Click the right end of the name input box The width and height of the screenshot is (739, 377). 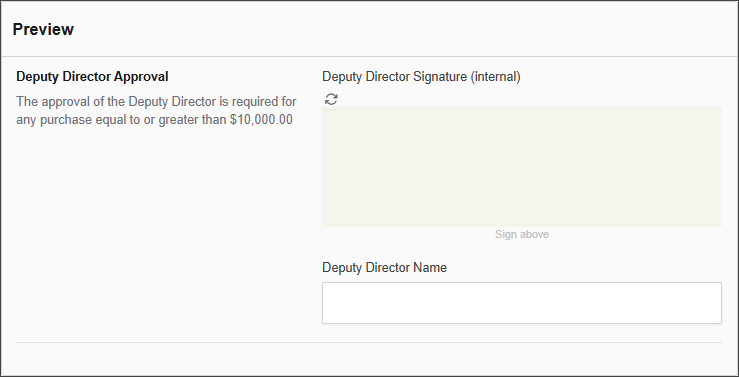(714, 303)
